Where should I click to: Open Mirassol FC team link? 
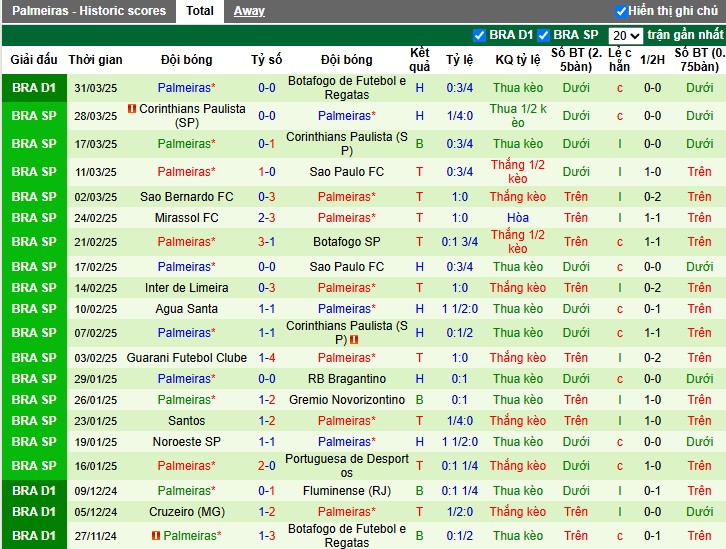click(187, 218)
